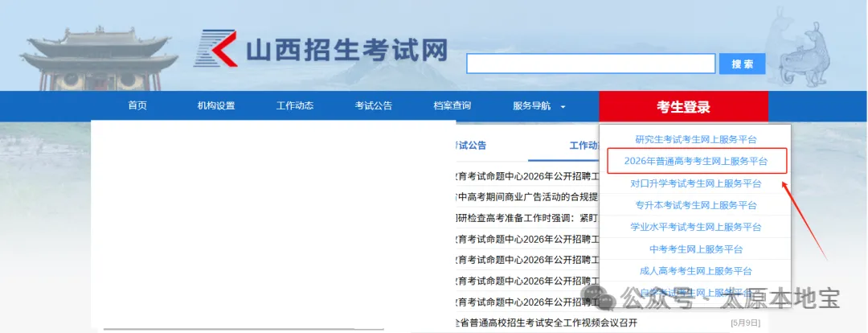Image resolution: width=868 pixels, height=333 pixels.
Task: Click the 搜索 search button
Action: coord(743,64)
